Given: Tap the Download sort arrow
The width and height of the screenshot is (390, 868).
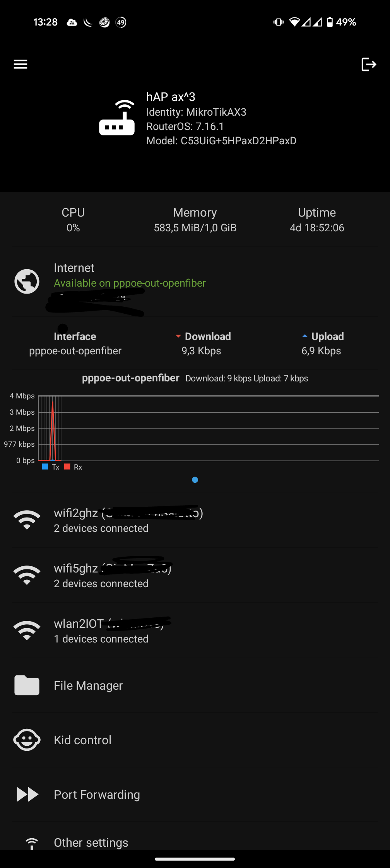Looking at the screenshot, I should [178, 336].
